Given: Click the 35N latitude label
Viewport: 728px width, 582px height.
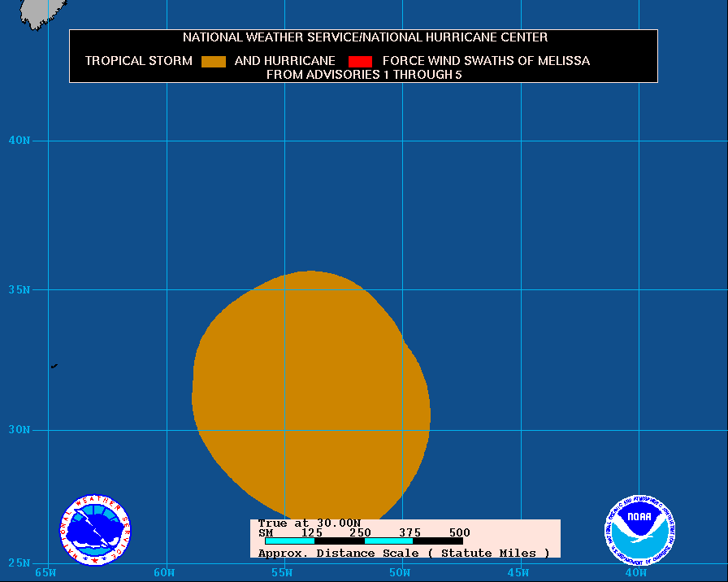Looking at the screenshot, I should click(19, 290).
